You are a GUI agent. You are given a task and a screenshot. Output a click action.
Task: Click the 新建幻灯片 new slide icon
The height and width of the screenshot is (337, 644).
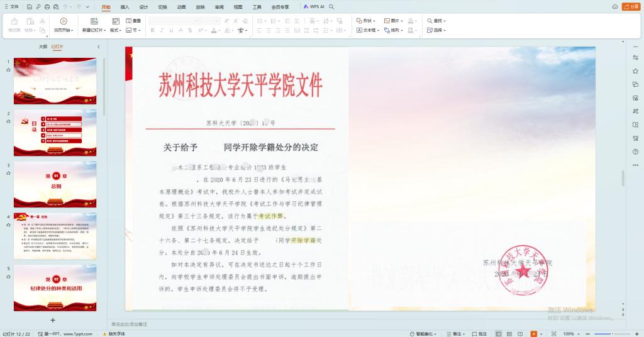pos(95,21)
